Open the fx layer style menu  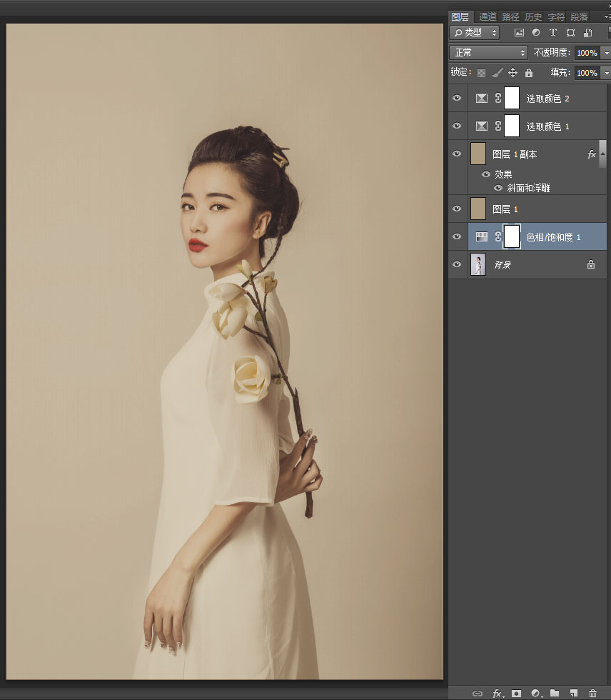pos(498,694)
